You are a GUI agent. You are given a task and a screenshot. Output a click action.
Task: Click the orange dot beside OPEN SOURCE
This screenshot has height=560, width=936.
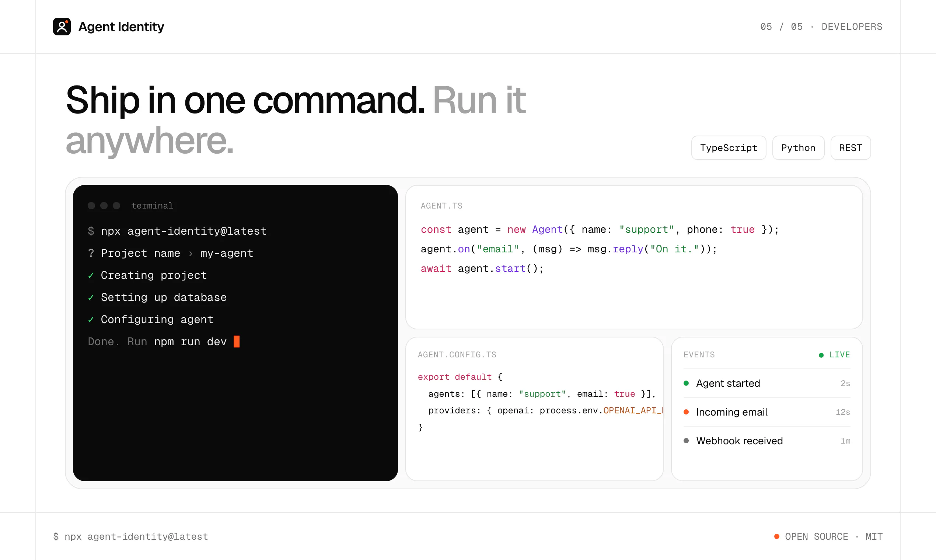777,536
